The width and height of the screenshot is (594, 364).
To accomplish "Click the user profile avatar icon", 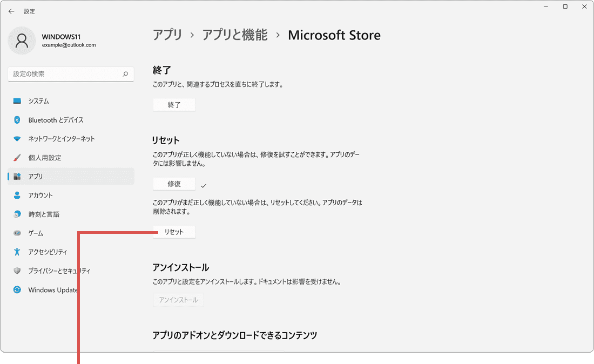I will pos(22,41).
